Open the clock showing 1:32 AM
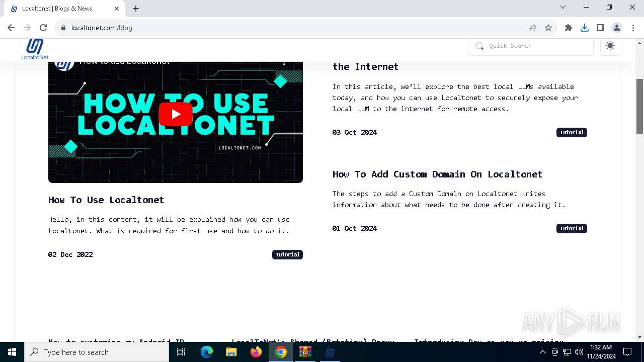 pyautogui.click(x=601, y=352)
